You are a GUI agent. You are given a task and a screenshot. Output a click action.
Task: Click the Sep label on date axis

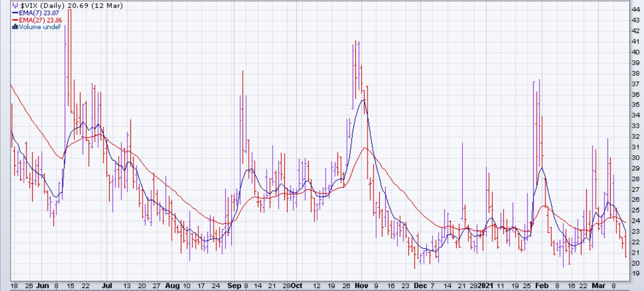(x=234, y=286)
